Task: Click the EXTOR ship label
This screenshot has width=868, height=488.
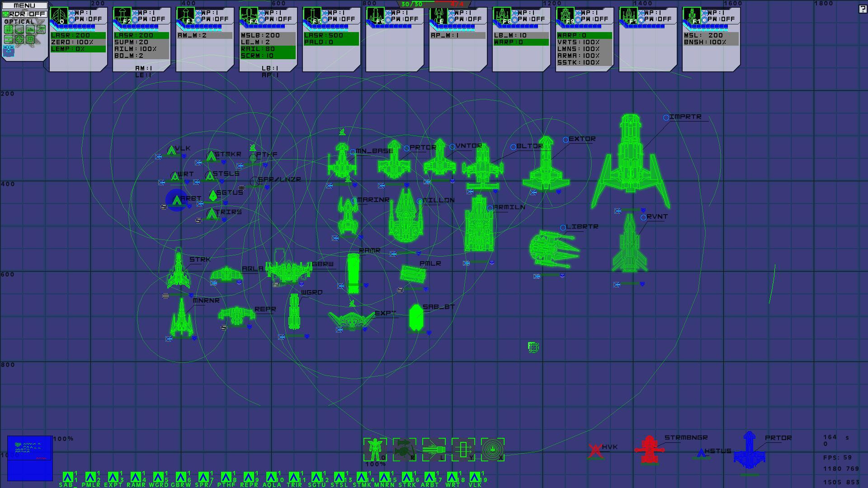Action: click(582, 139)
